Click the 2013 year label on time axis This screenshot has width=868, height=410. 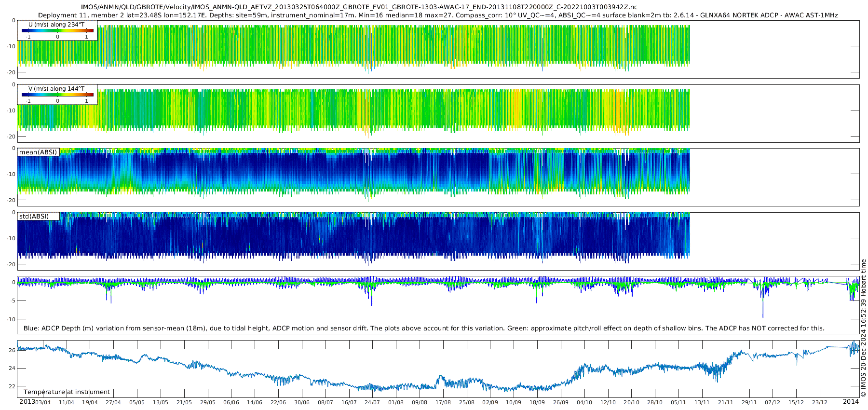[x=27, y=402]
